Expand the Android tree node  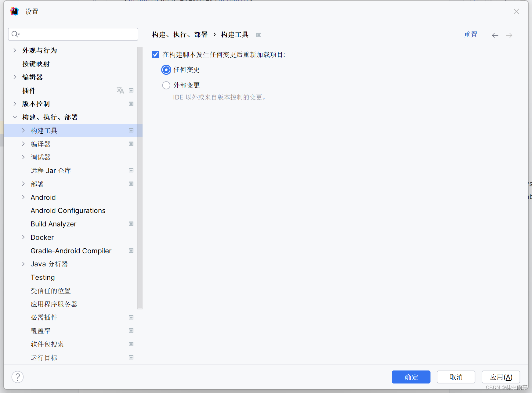tap(23, 197)
